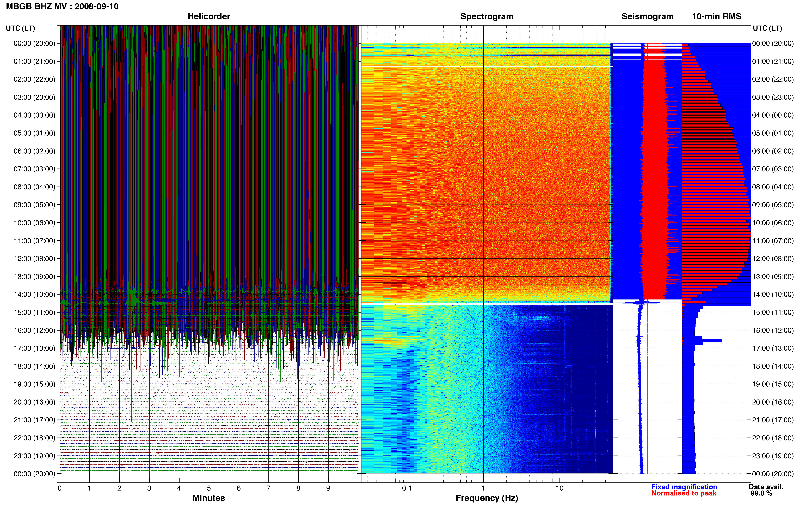Click the 0.1 tick on Frequency axis
812x508 pixels.
407,488
